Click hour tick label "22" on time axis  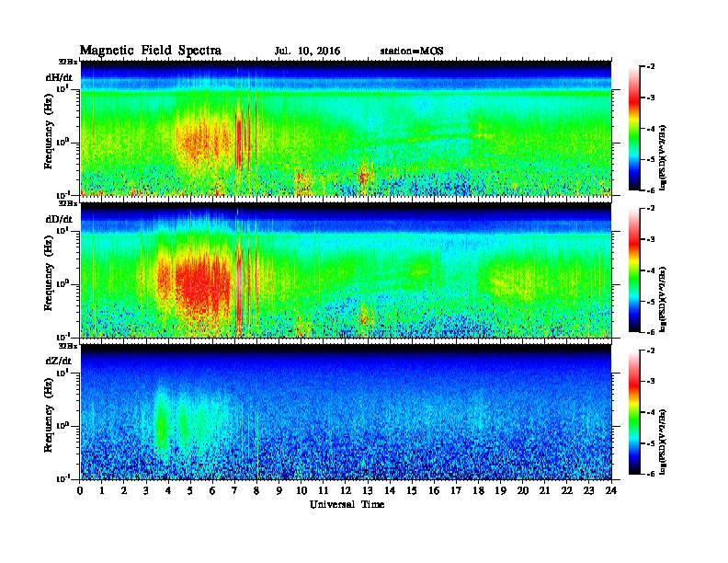tap(566, 490)
